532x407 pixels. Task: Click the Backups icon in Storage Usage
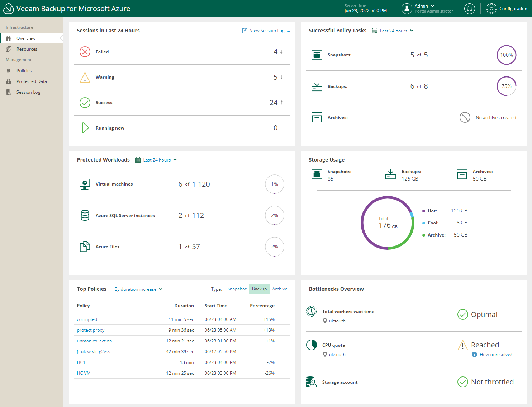391,174
